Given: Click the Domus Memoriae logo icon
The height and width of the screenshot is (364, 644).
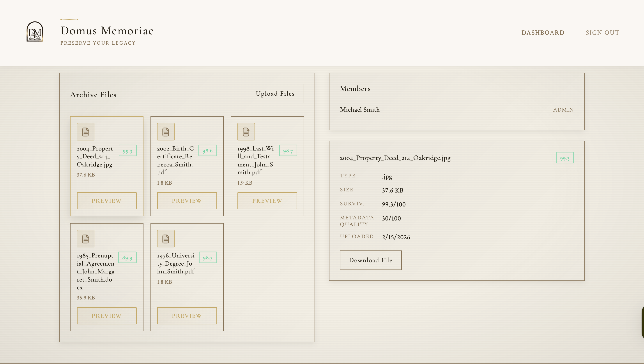Looking at the screenshot, I should point(35,31).
